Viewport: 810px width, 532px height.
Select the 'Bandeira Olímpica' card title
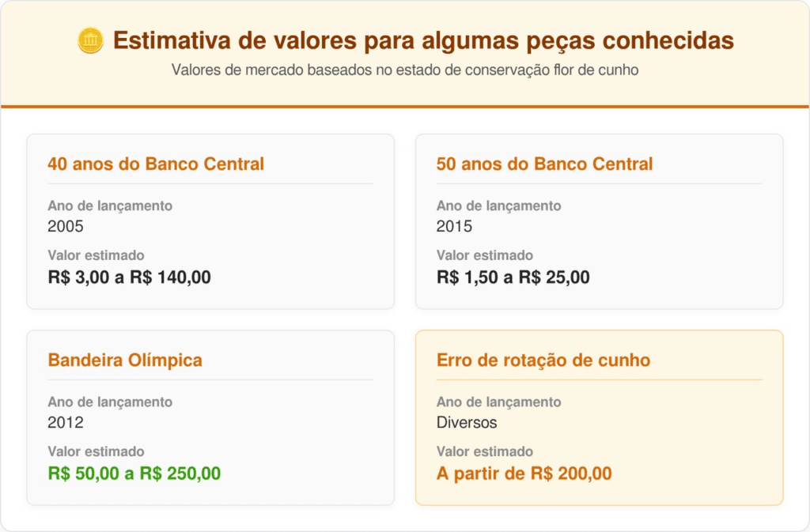click(x=125, y=360)
